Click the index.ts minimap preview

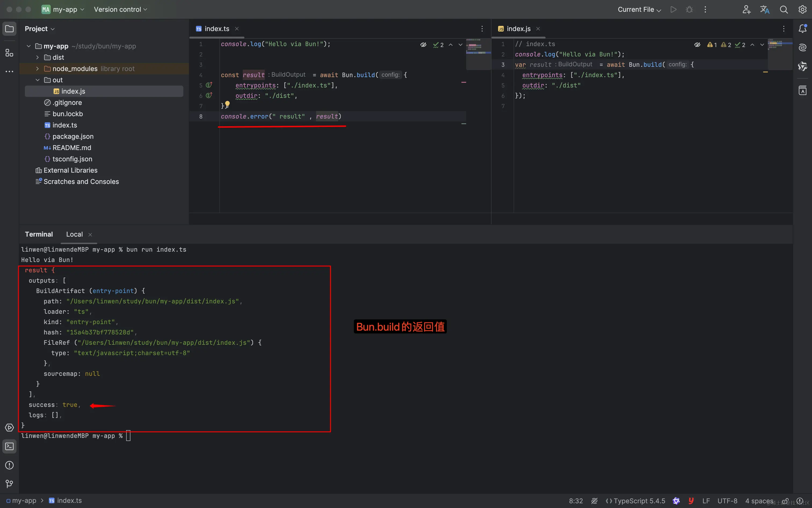479,54
